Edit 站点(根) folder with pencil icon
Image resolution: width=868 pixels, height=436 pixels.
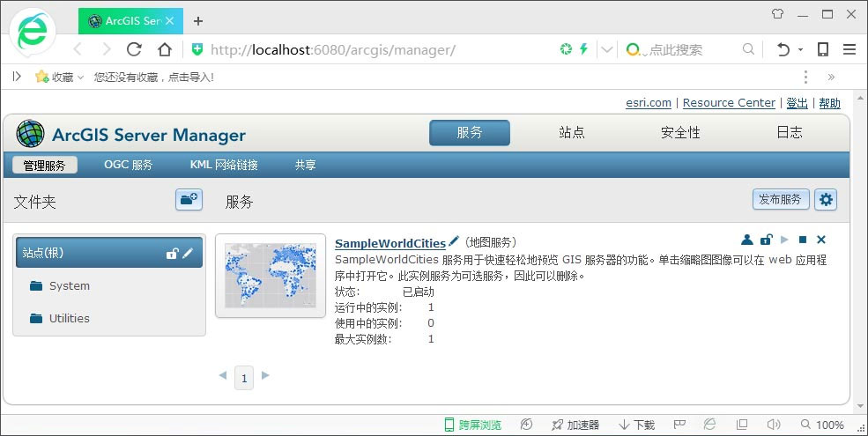[189, 253]
